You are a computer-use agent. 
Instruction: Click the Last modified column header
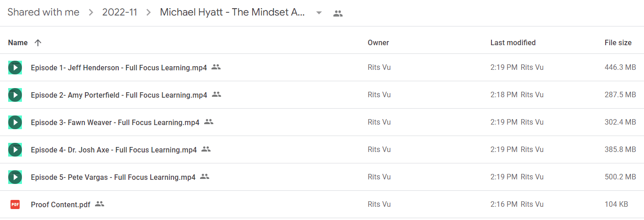[513, 42]
